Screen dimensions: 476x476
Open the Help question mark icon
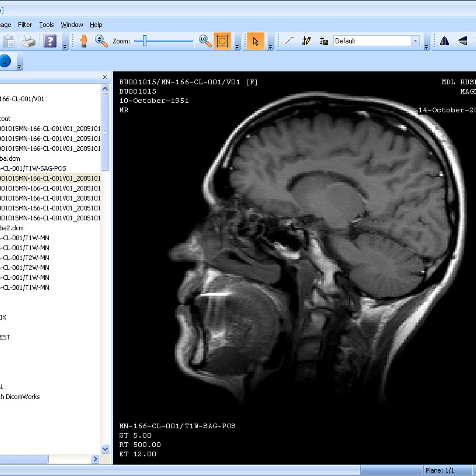[50, 41]
